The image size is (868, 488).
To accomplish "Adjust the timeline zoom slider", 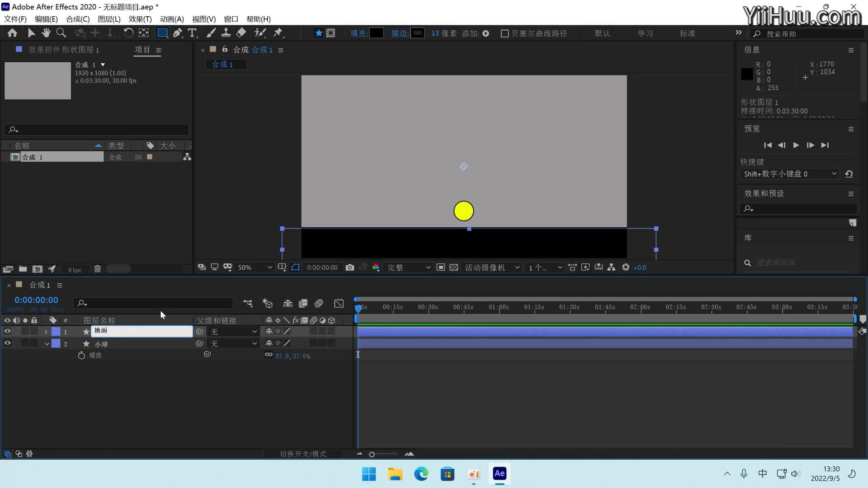I will point(372,454).
